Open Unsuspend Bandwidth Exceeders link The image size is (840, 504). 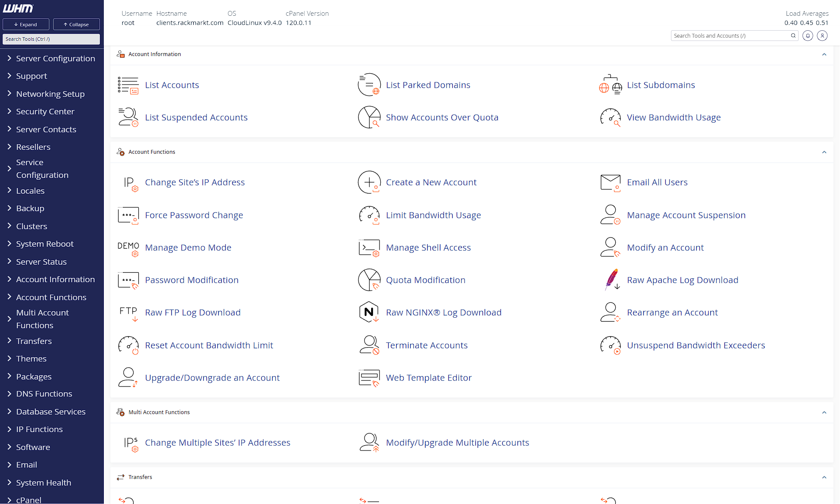696,345
